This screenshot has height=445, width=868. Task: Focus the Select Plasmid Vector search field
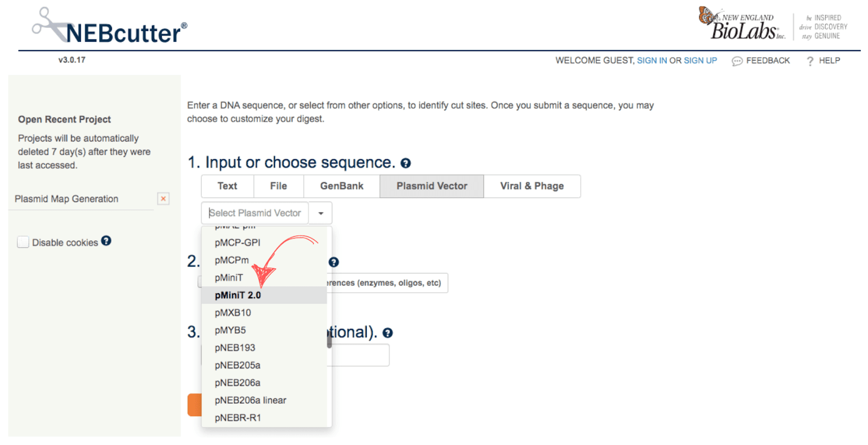coord(255,213)
